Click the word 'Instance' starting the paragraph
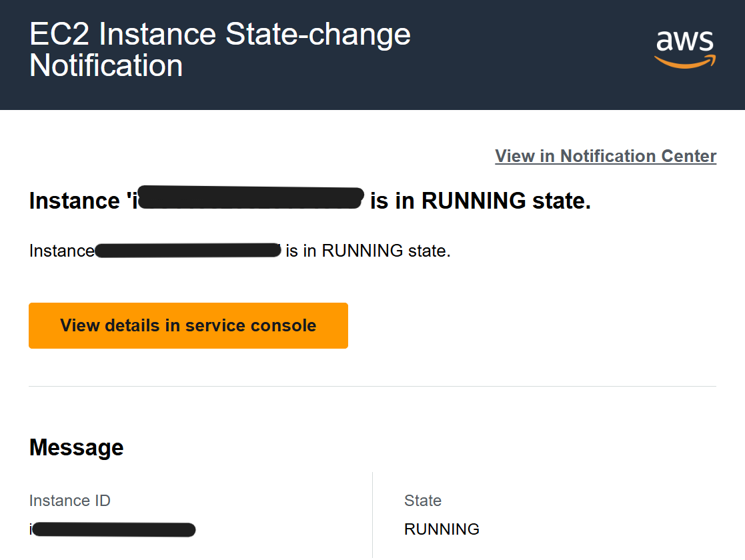745x560 pixels. pos(62,251)
